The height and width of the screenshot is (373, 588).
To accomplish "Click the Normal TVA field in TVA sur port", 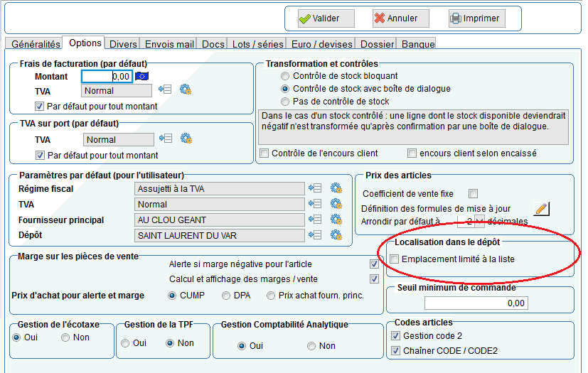I will 119,140.
